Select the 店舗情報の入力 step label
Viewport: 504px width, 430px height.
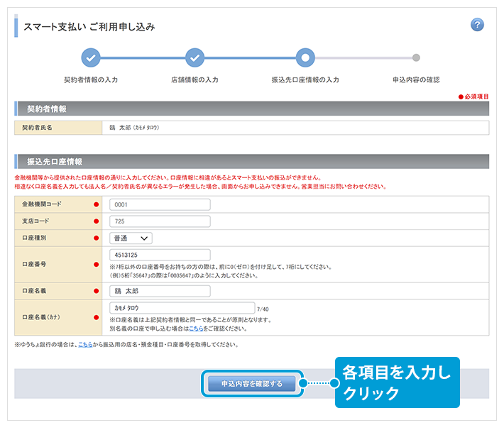coord(195,80)
